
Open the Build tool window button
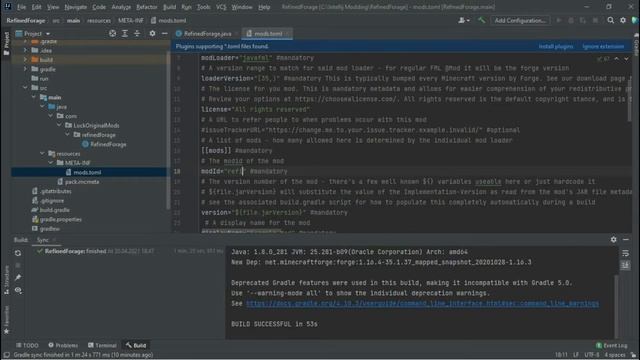tap(136, 345)
